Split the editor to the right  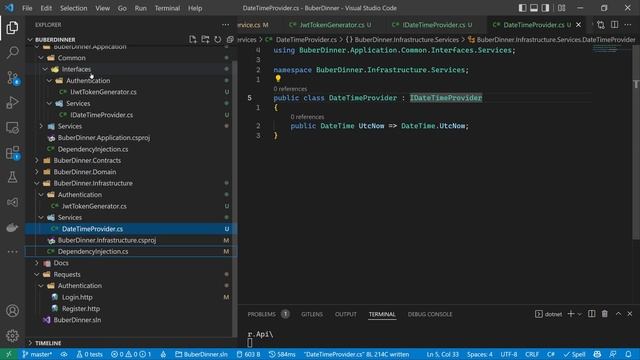coord(614,24)
